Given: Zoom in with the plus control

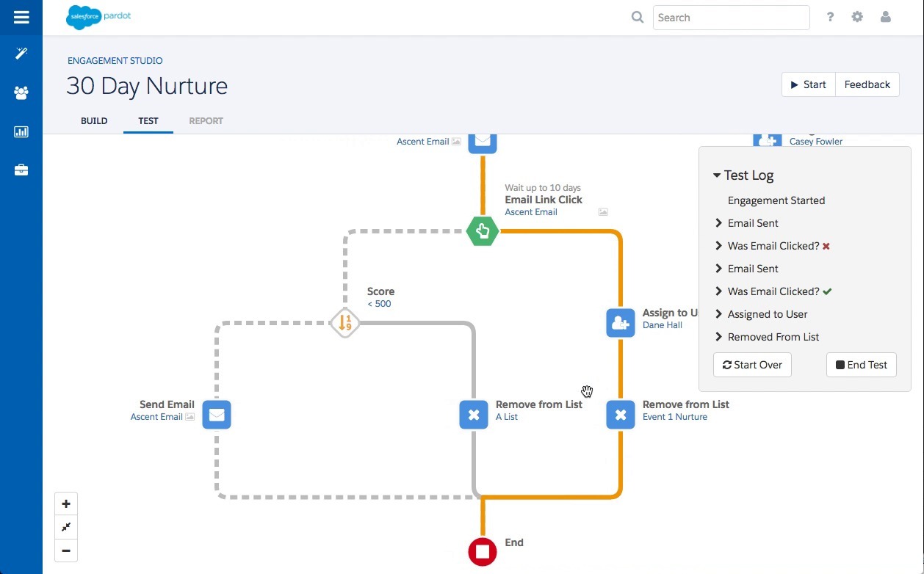Looking at the screenshot, I should (x=66, y=504).
